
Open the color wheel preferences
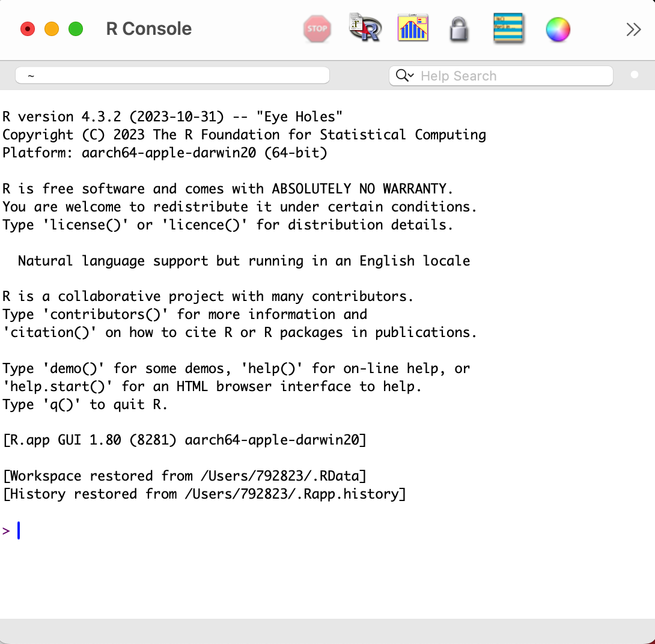(558, 29)
